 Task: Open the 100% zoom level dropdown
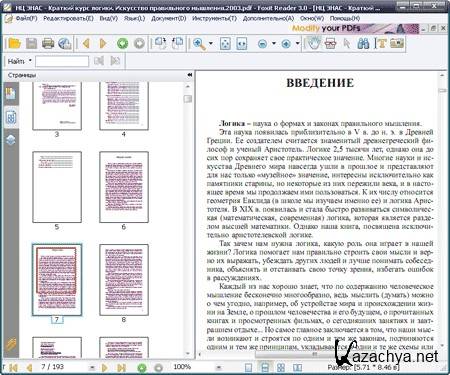point(219,367)
